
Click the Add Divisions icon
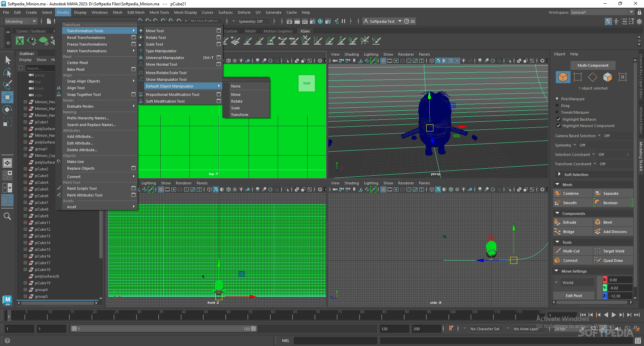(598, 232)
